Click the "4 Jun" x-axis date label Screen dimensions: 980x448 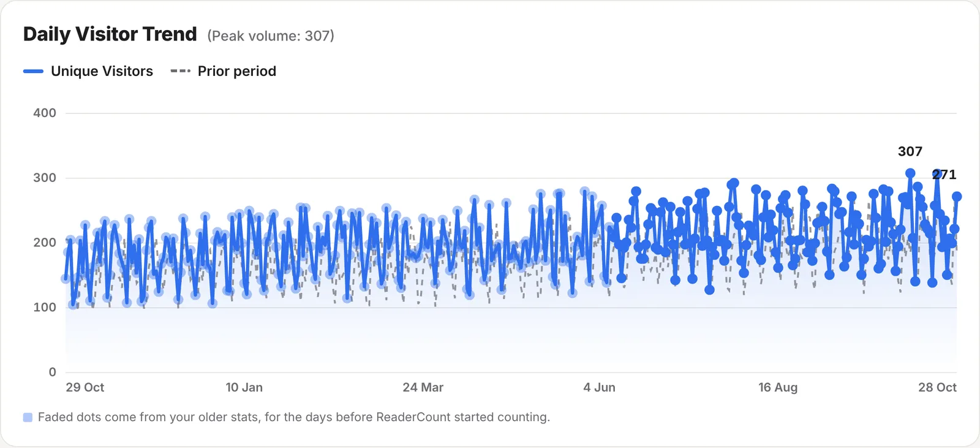(x=600, y=387)
